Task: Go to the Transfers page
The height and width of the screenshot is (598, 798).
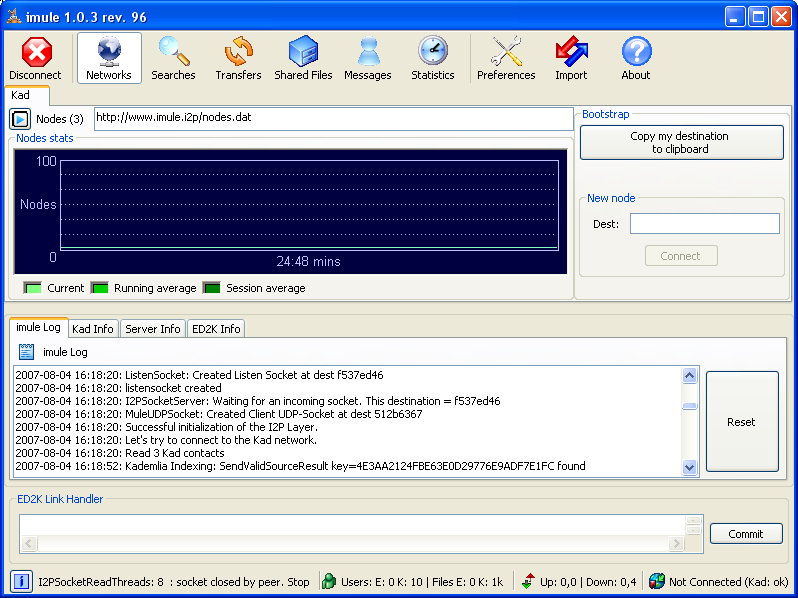Action: [238, 58]
